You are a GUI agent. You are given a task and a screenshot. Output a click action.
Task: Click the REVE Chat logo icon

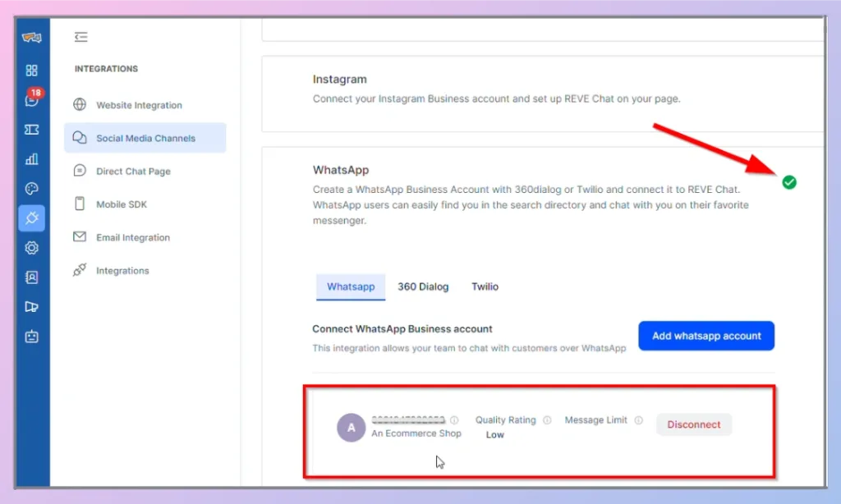pos(32,37)
